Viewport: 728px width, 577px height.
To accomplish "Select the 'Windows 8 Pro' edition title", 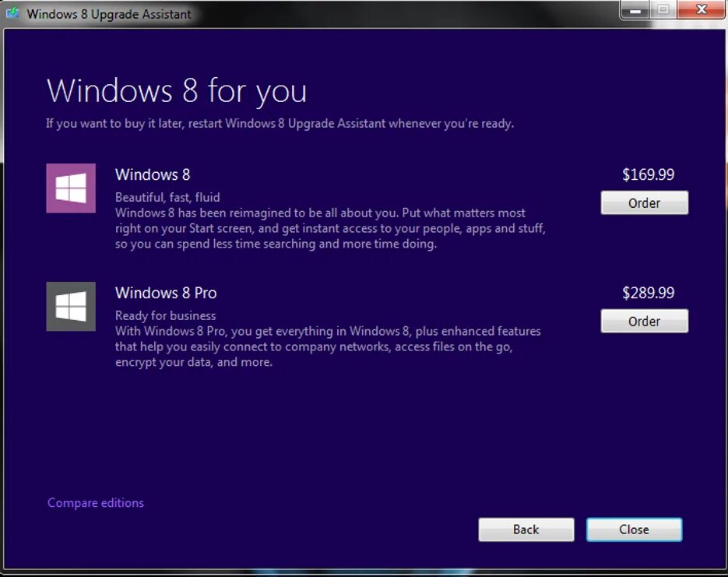I will pos(166,293).
